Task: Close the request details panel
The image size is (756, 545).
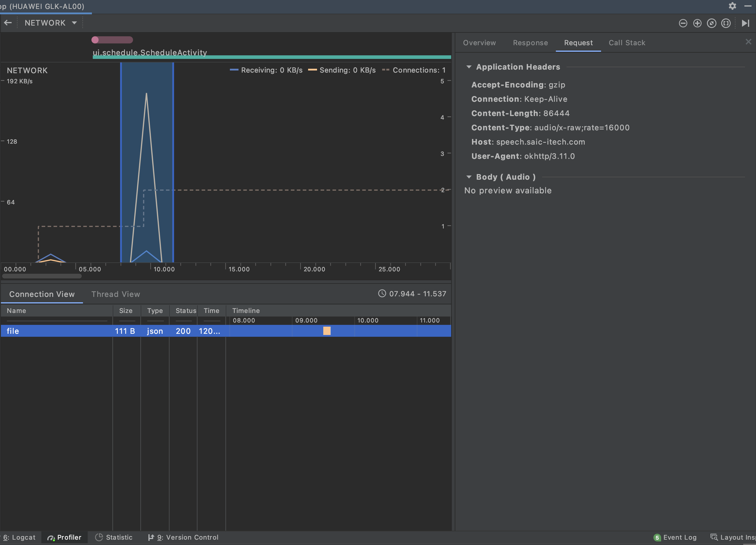Action: click(748, 41)
